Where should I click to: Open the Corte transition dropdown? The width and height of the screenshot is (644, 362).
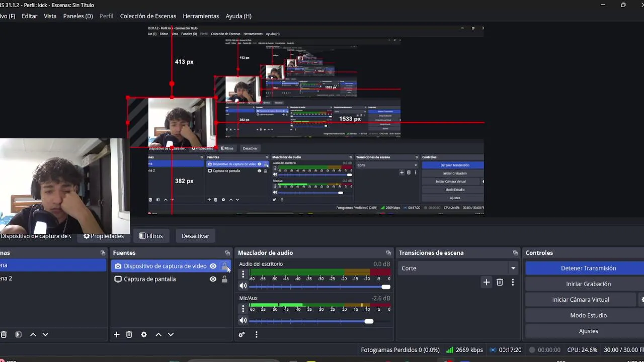458,268
